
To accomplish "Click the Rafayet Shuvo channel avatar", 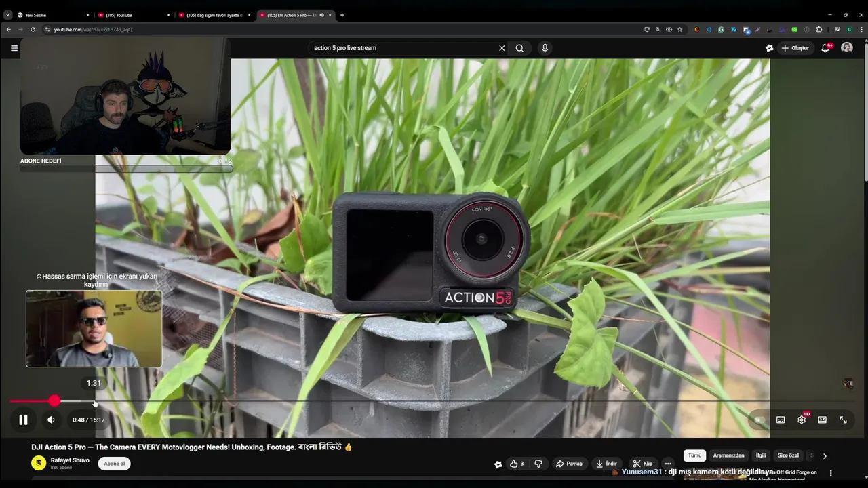I will [39, 463].
